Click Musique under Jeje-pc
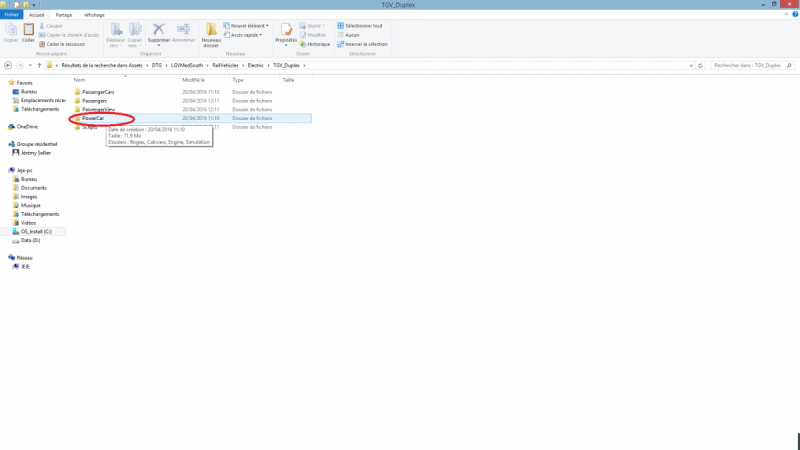The width and height of the screenshot is (800, 450). [x=31, y=205]
